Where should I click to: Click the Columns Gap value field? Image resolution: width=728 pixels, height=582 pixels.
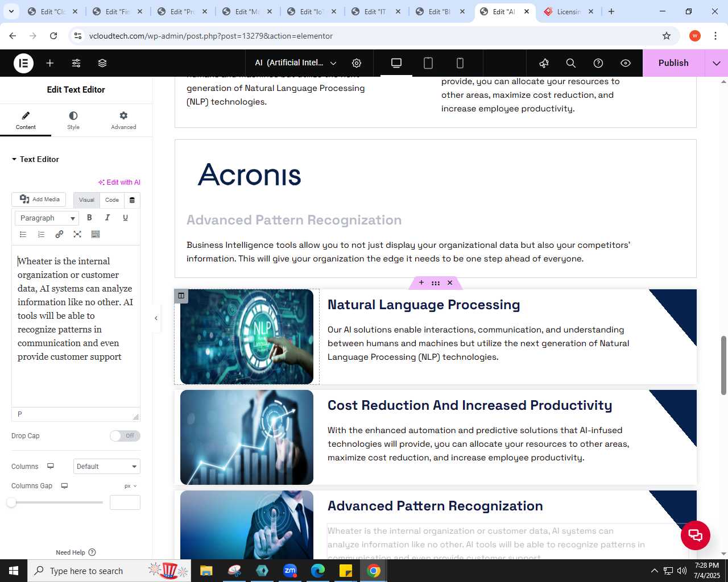(x=125, y=502)
